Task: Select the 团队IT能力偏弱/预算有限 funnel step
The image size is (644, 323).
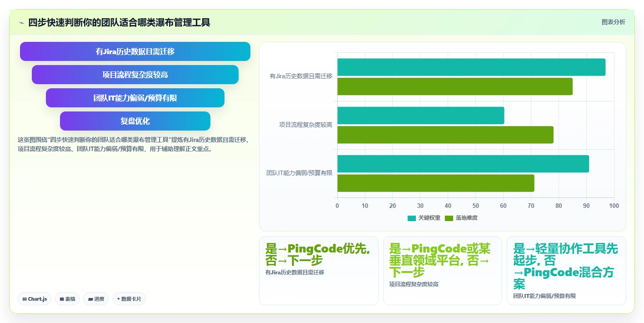Action: 135,98
